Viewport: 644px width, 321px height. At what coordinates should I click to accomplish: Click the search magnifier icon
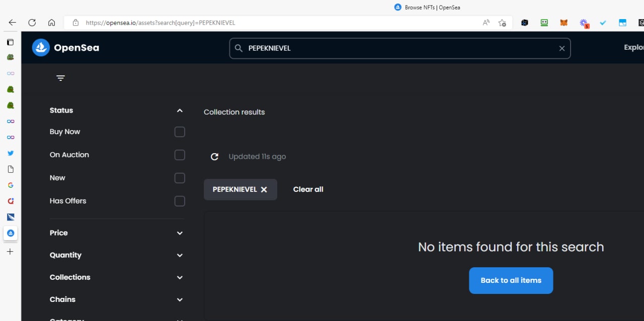239,48
